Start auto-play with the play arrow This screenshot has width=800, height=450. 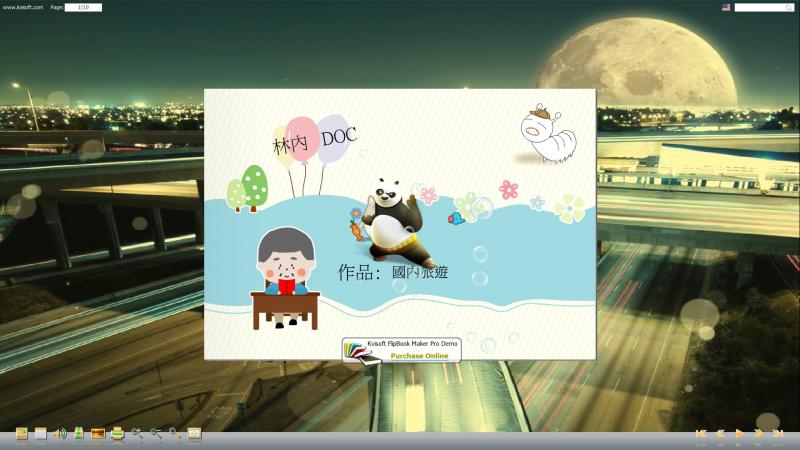740,434
